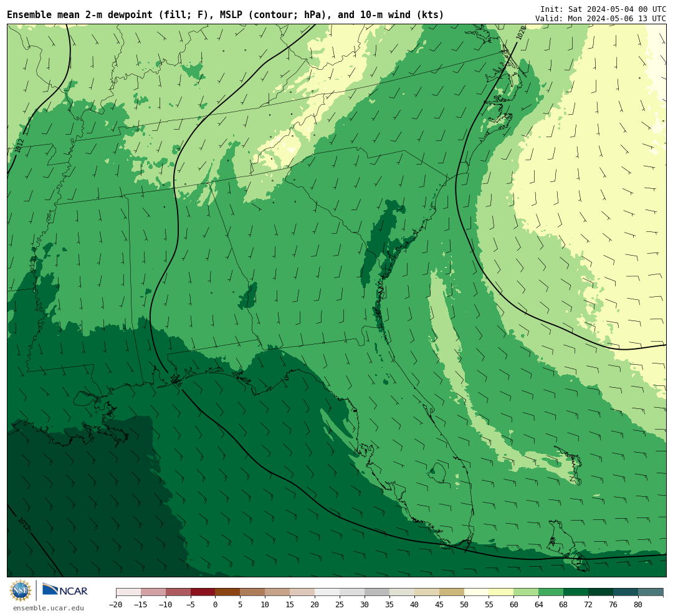
Task: Click the NCAR logo
Action: coord(65,590)
